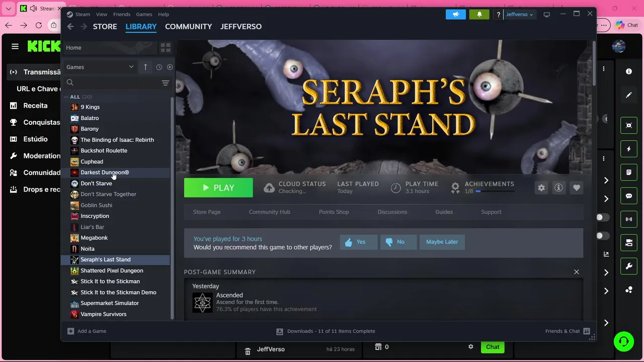Viewport: 644px width, 362px height.
Task: Close the post-game summary
Action: [577, 272]
